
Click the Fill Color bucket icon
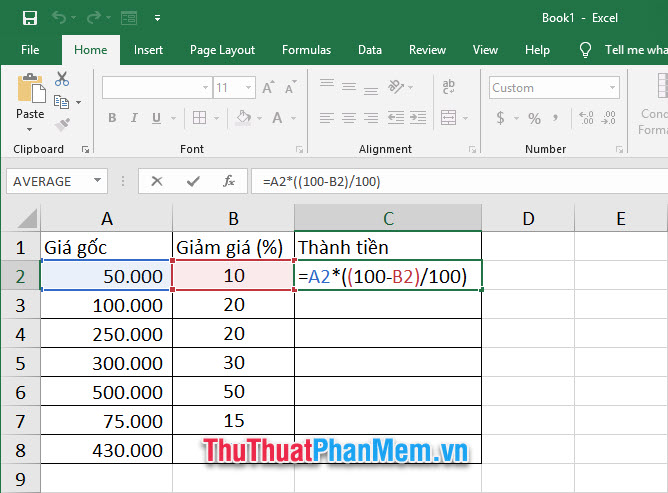point(244,118)
